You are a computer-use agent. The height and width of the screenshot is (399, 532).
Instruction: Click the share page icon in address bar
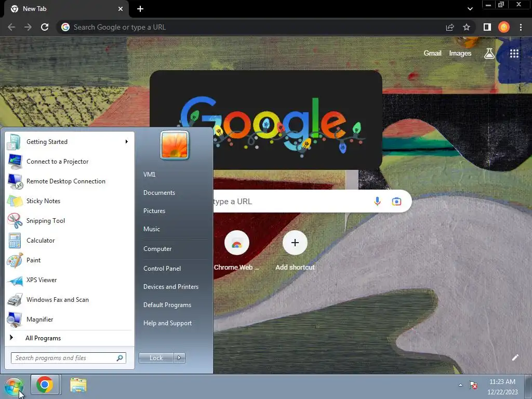[450, 27]
